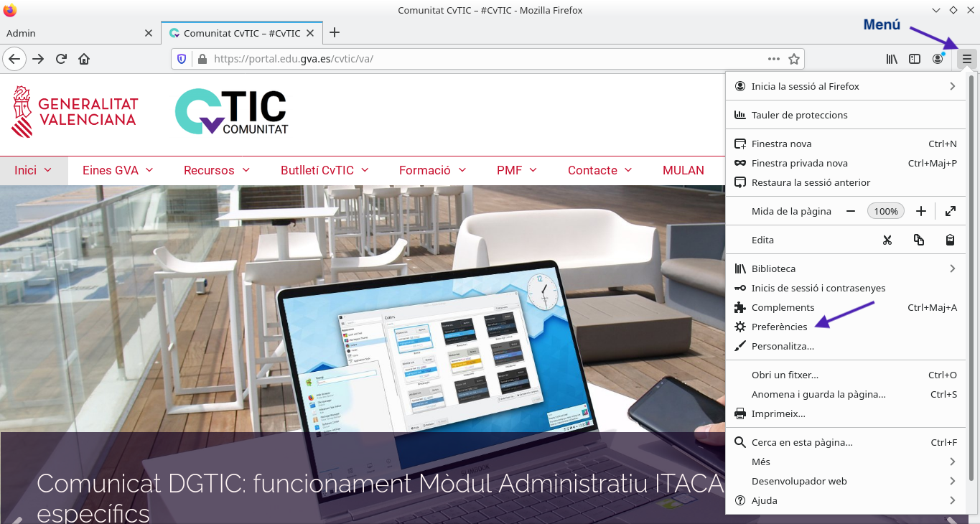Enter full screen mode icon
The width and height of the screenshot is (980, 524).
coord(951,211)
